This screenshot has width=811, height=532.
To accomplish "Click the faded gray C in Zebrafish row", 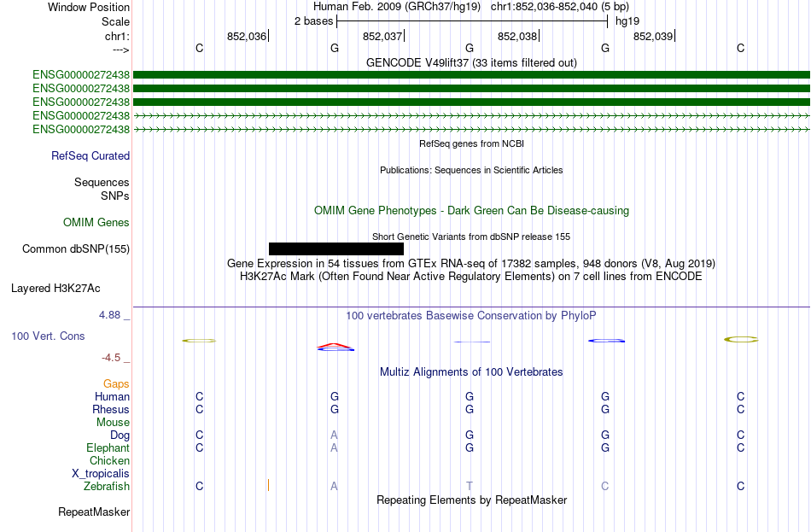I will [x=605, y=486].
